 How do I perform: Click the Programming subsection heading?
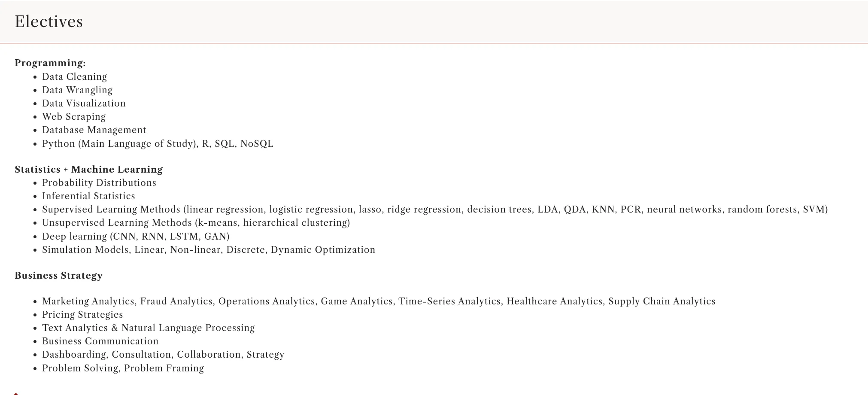(x=50, y=63)
